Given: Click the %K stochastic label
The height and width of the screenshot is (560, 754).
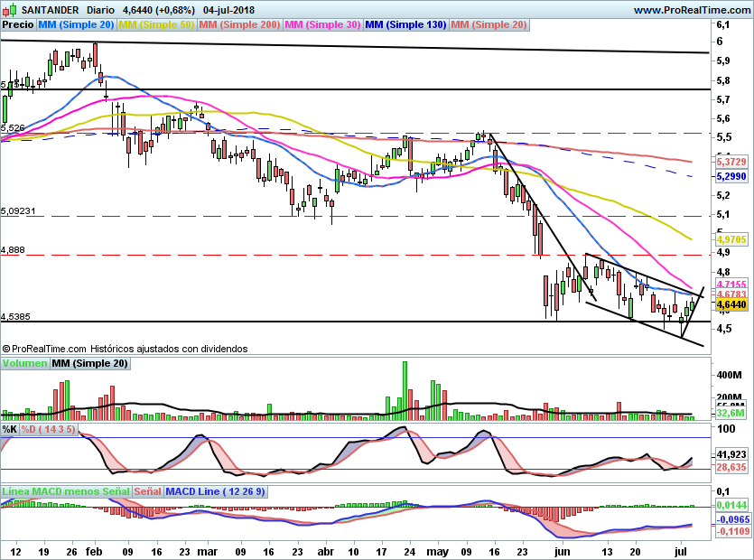Looking at the screenshot, I should 10,429.
